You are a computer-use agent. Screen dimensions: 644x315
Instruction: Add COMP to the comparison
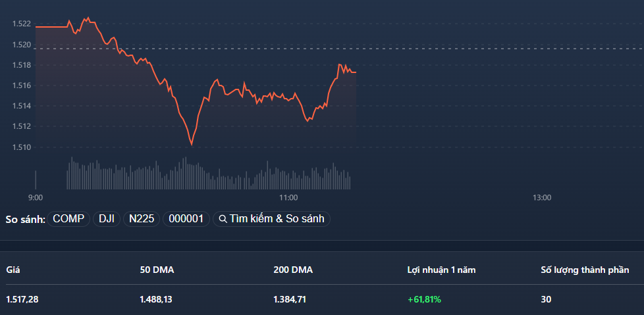point(68,219)
